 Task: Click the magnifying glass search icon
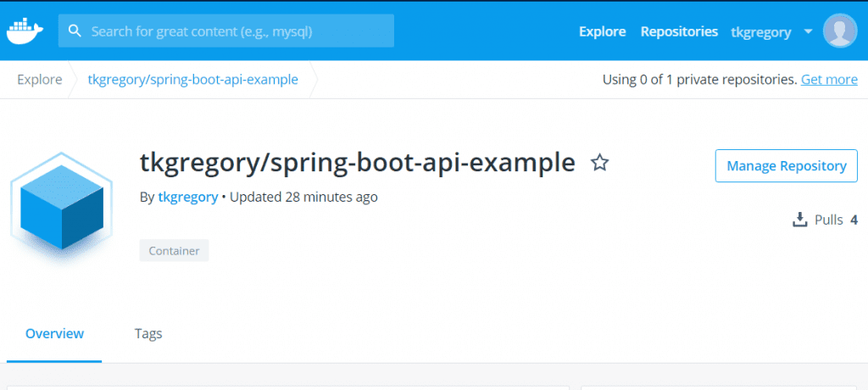point(75,31)
